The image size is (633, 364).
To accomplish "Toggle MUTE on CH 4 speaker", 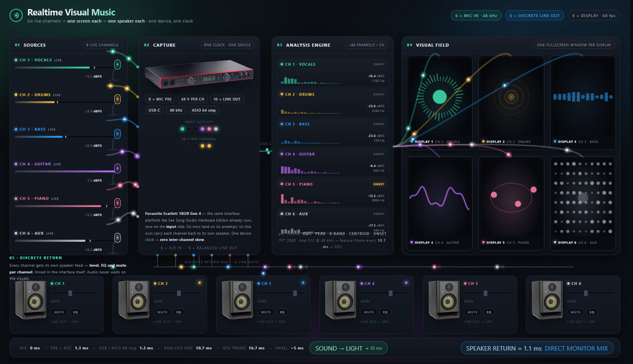I will click(x=369, y=312).
